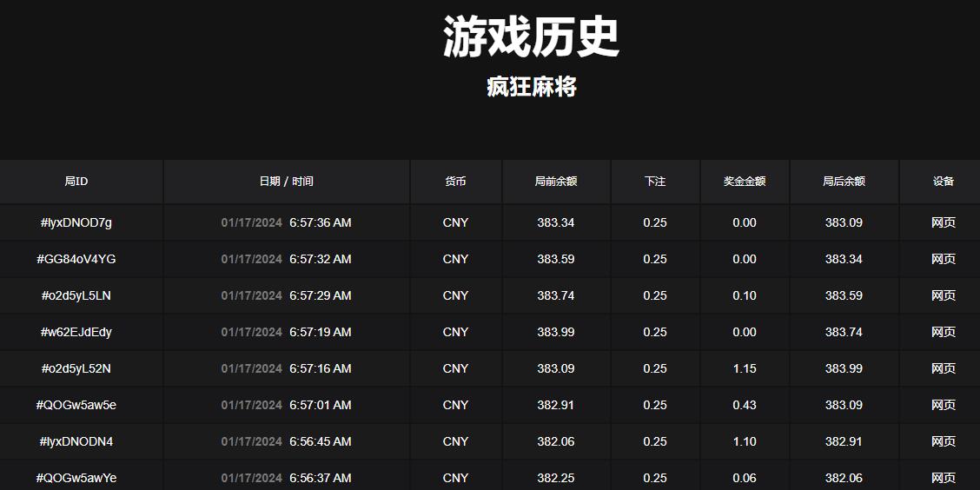Select the 6:56:45 AM timestamp
The height and width of the screenshot is (490, 980).
(320, 442)
